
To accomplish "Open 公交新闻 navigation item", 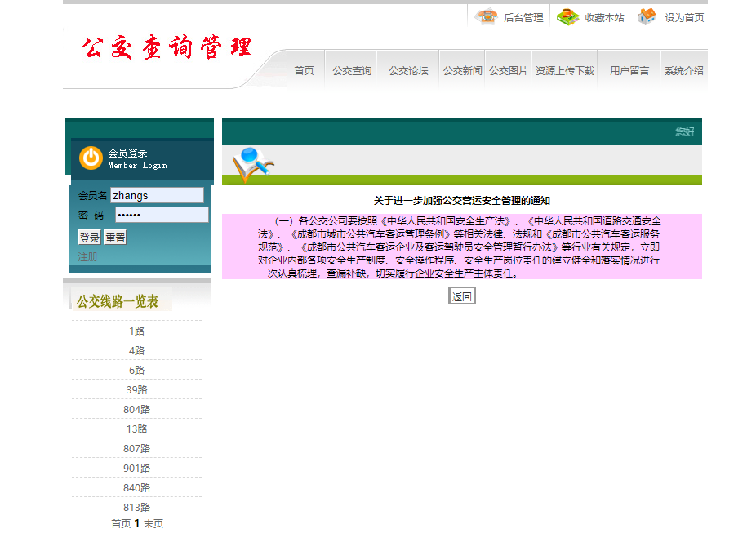I will tap(462, 71).
